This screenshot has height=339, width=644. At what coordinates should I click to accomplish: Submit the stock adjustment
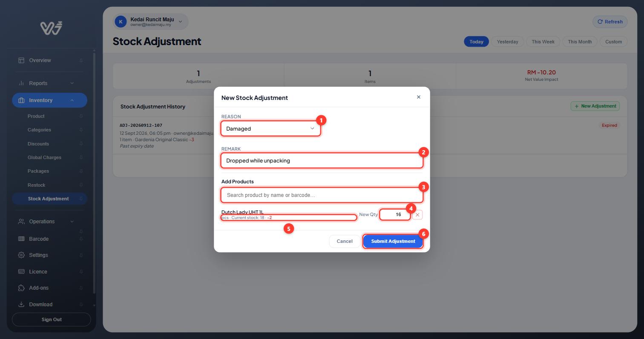(393, 241)
